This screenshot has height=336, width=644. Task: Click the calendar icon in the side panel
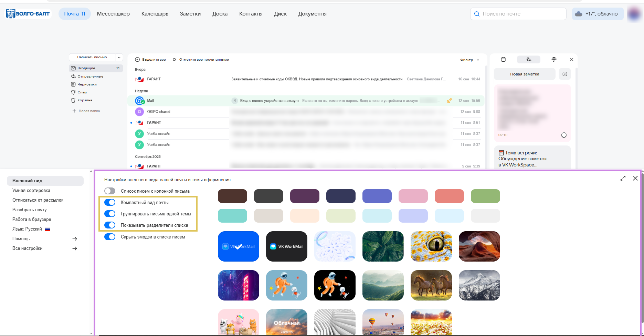503,60
